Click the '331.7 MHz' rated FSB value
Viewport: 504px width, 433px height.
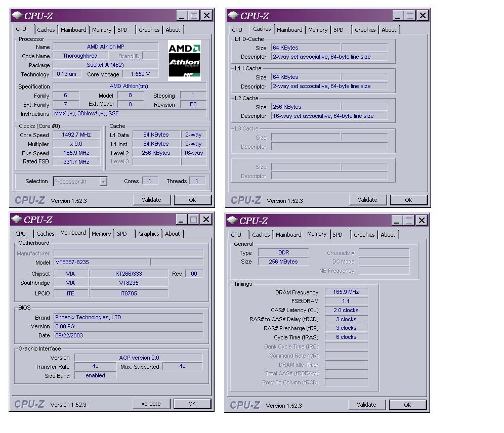tap(76, 162)
